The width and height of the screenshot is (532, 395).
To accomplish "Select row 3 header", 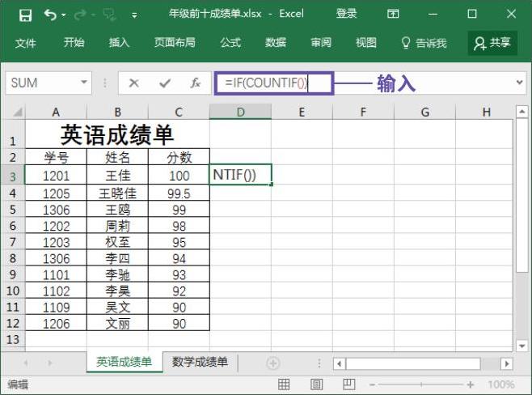I will pyautogui.click(x=13, y=176).
